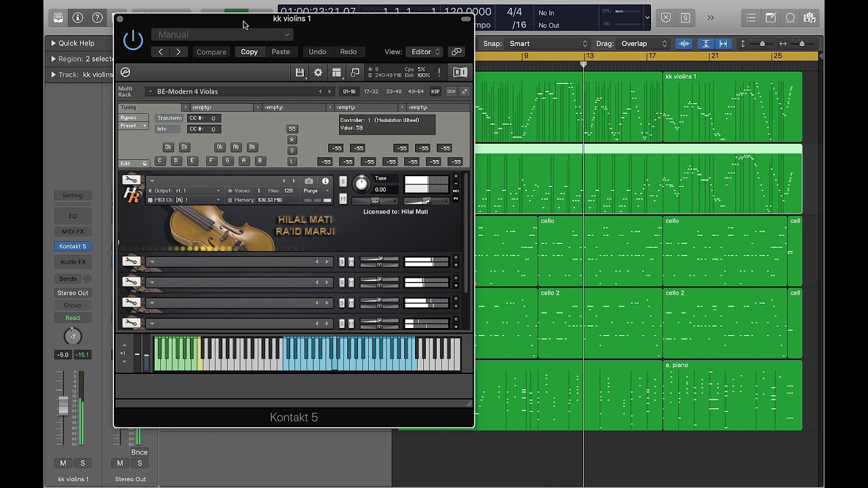Mute the first Kontakt instrument M button
Image resolution: width=868 pixels, height=488 pixels.
point(342,199)
